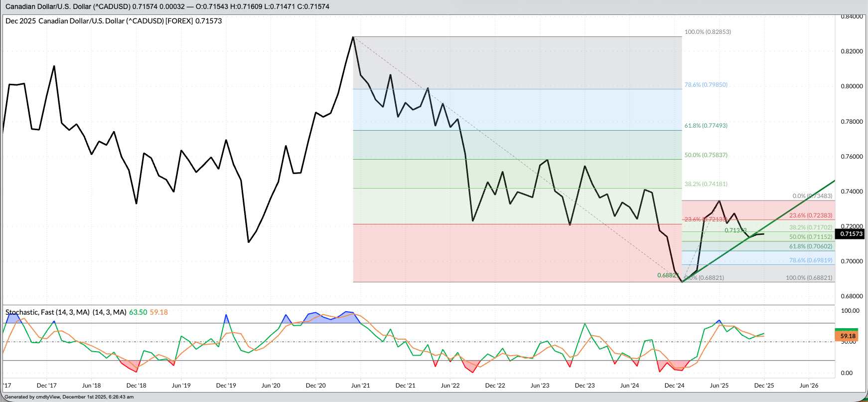Click the Jun '21 date axis label

(360, 386)
